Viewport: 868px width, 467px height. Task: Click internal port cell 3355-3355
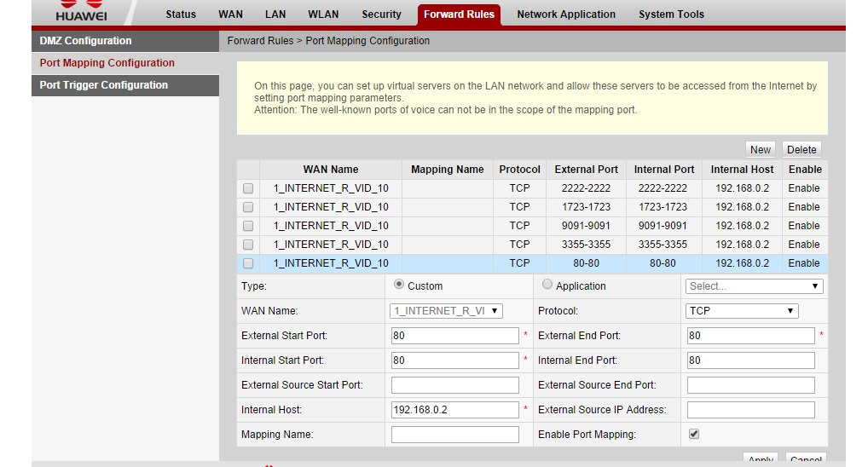pyautogui.click(x=663, y=245)
